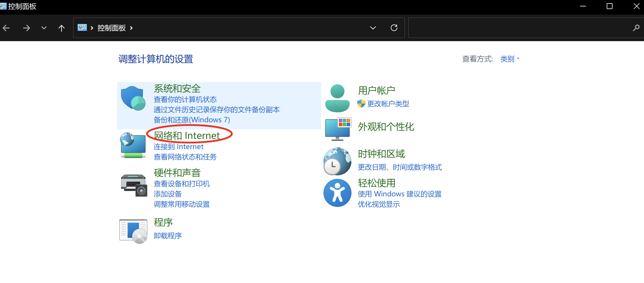The image size is (644, 283).
Task: Click the Control Panel search box
Action: coord(519,28)
